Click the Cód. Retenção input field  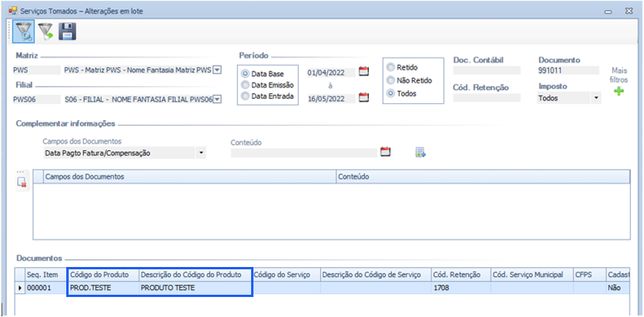pyautogui.click(x=487, y=98)
